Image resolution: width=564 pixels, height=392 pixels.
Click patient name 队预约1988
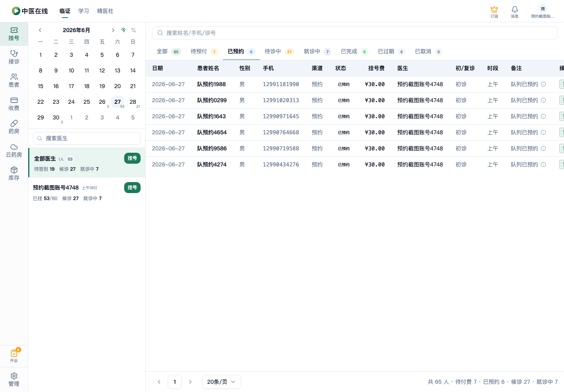211,84
